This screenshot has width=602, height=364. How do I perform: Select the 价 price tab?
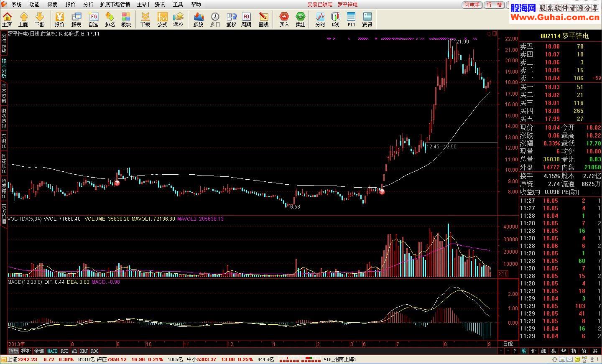(x=534, y=351)
